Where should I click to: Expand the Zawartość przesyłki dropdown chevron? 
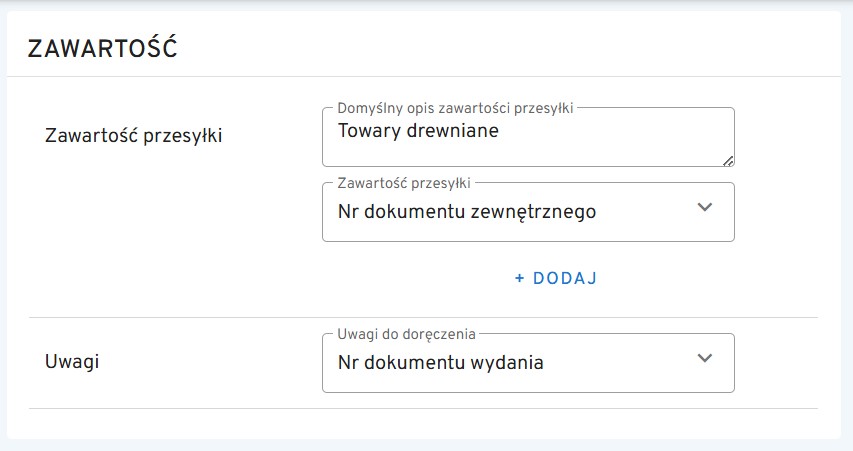[704, 207]
